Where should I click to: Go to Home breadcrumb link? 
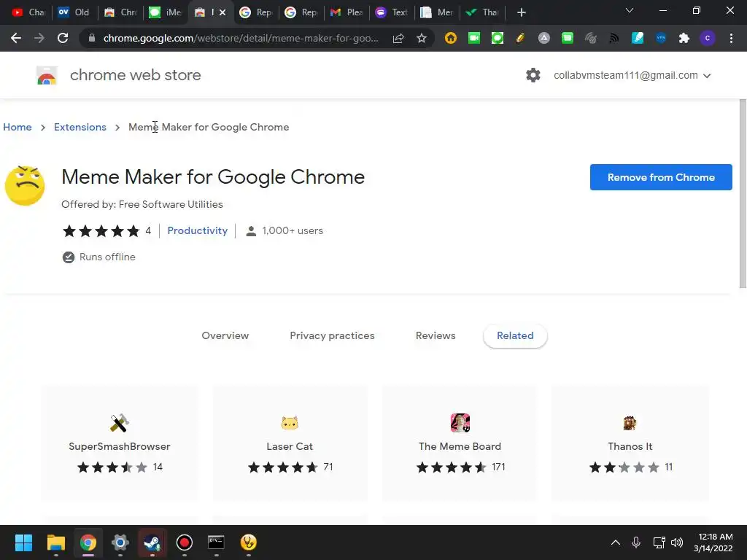(x=18, y=127)
